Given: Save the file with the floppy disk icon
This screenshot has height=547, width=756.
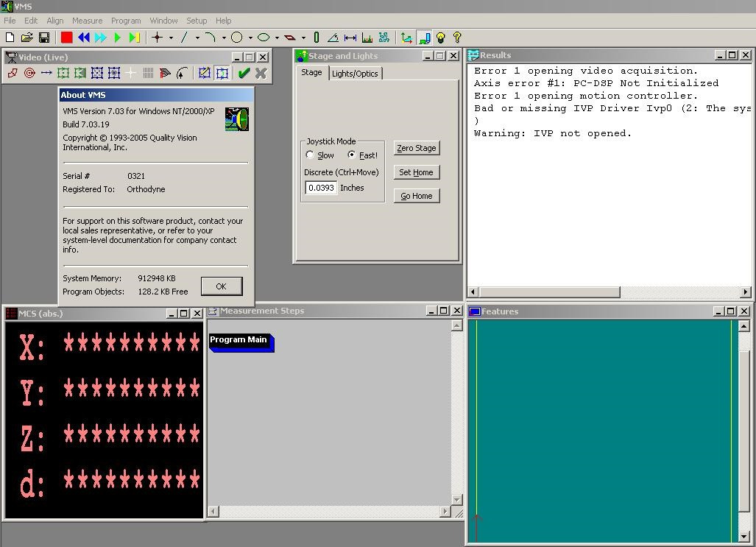Looking at the screenshot, I should click(x=44, y=38).
